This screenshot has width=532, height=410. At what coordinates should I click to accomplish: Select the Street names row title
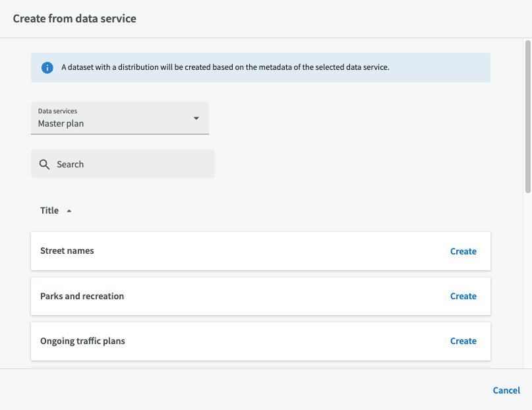click(x=67, y=250)
